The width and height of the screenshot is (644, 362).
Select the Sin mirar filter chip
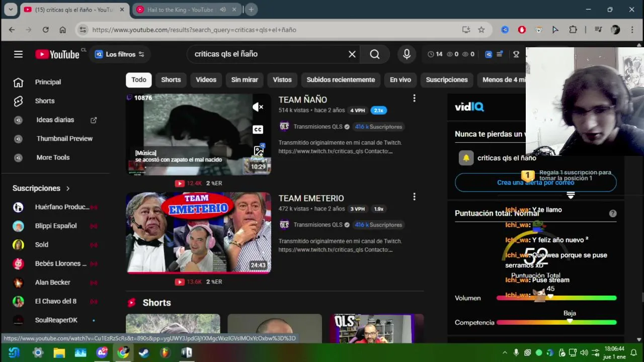pyautogui.click(x=245, y=80)
